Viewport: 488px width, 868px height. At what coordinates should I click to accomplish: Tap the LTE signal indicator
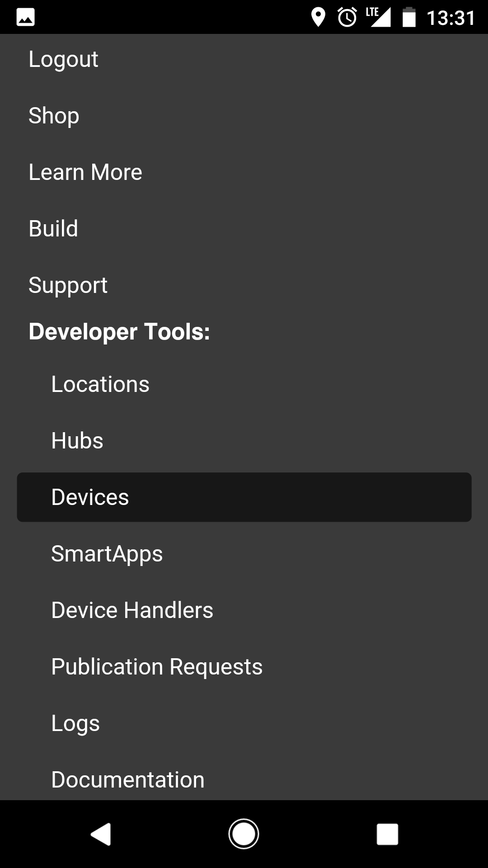coord(379,18)
